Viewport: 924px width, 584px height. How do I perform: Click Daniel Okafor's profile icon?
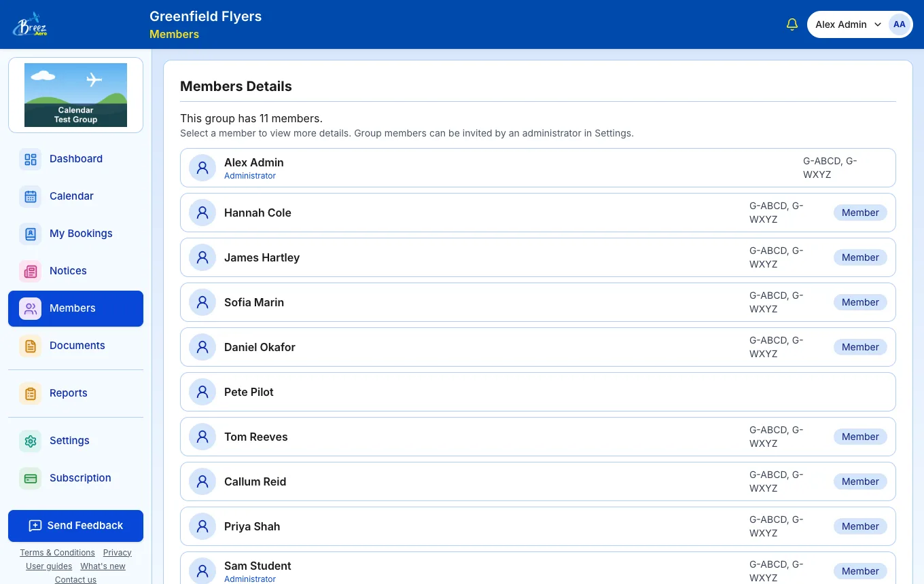pyautogui.click(x=202, y=347)
